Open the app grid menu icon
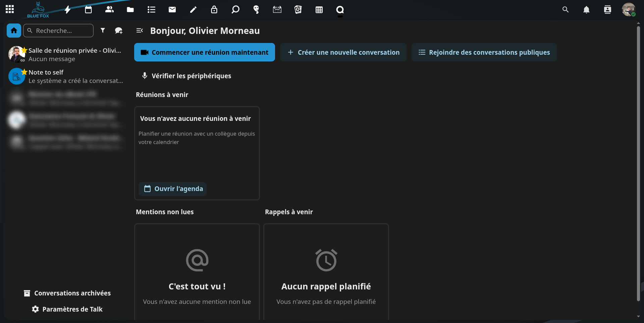This screenshot has height=323, width=644. tap(10, 9)
